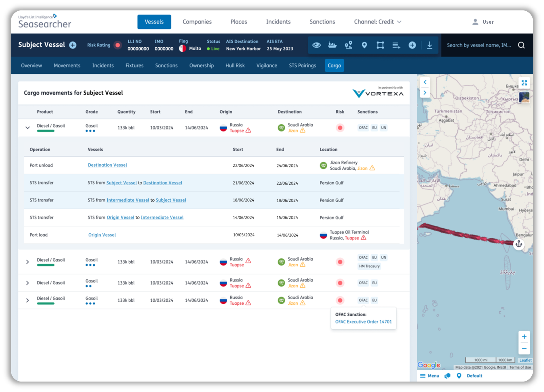Image resolution: width=544 pixels, height=392 pixels.
Task: Open the OFAC Executive Order 14701 link
Action: (x=363, y=322)
